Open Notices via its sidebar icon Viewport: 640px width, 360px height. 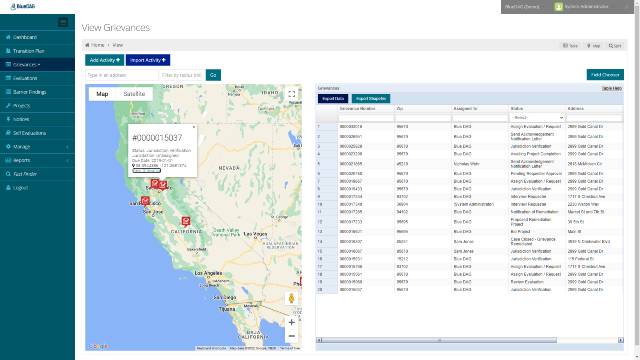coord(8,119)
